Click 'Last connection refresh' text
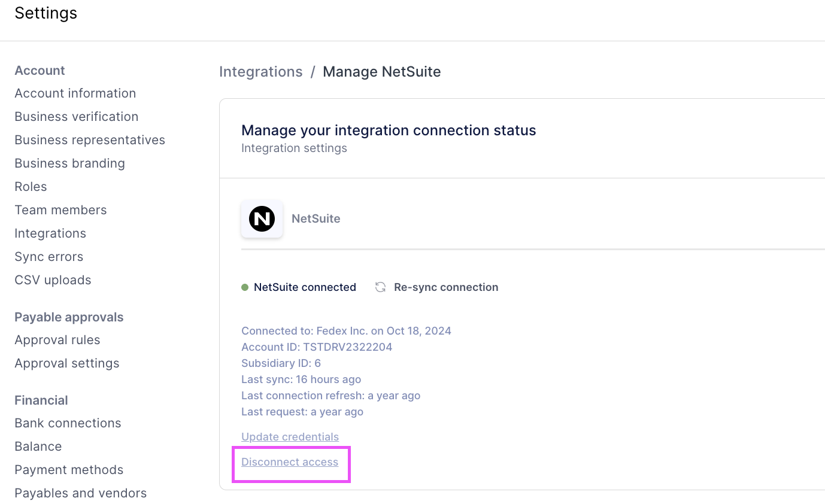This screenshot has height=504, width=825. [330, 396]
